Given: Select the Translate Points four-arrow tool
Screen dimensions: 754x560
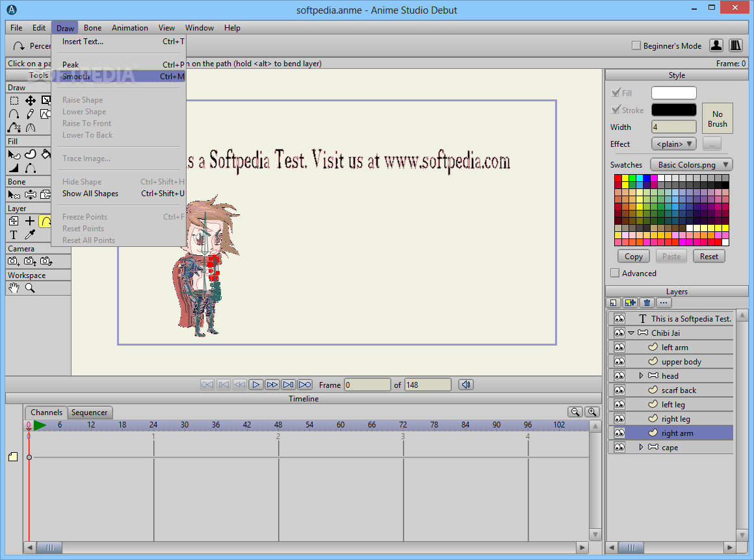Looking at the screenshot, I should click(x=30, y=101).
